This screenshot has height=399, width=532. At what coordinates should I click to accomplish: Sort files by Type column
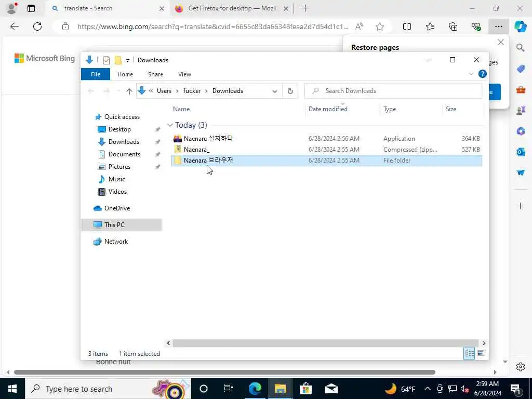[x=390, y=109]
